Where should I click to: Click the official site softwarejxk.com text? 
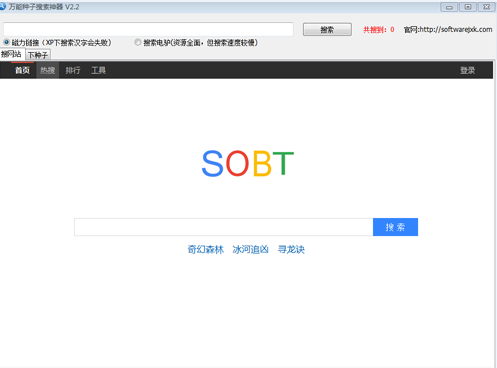[x=448, y=30]
